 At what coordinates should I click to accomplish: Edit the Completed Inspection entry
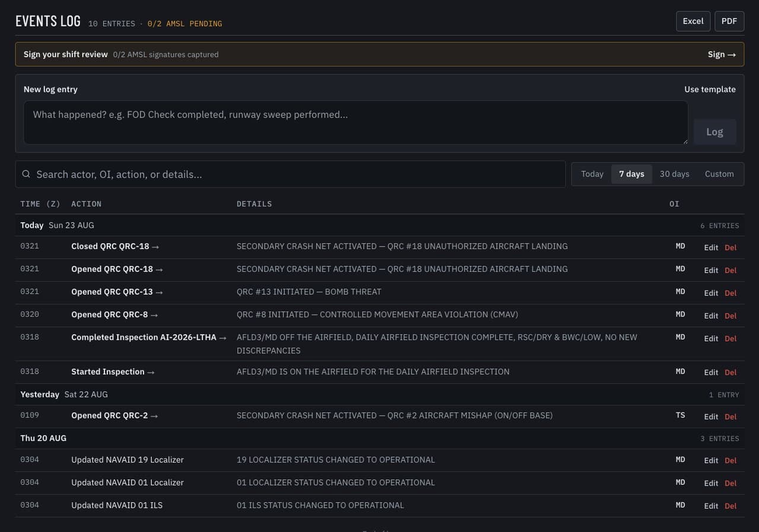711,338
